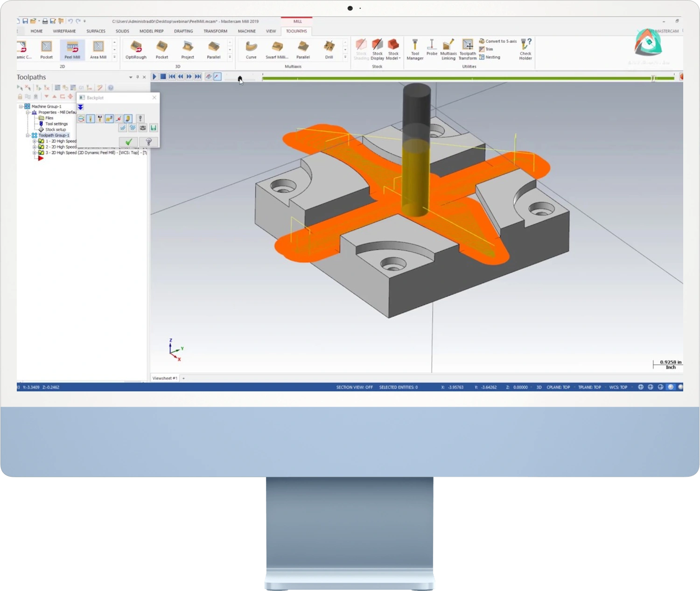Toggle checkmark on operation 1 - 2D High Speed

click(x=41, y=141)
